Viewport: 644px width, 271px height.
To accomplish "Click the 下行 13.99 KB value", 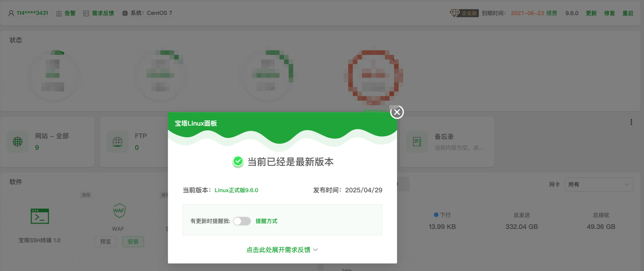I will point(442,227).
